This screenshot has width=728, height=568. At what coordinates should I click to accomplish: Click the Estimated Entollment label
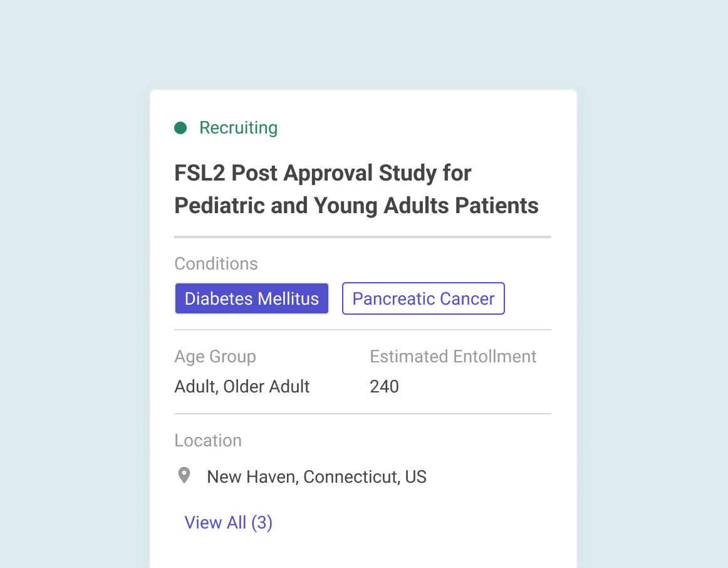point(453,356)
